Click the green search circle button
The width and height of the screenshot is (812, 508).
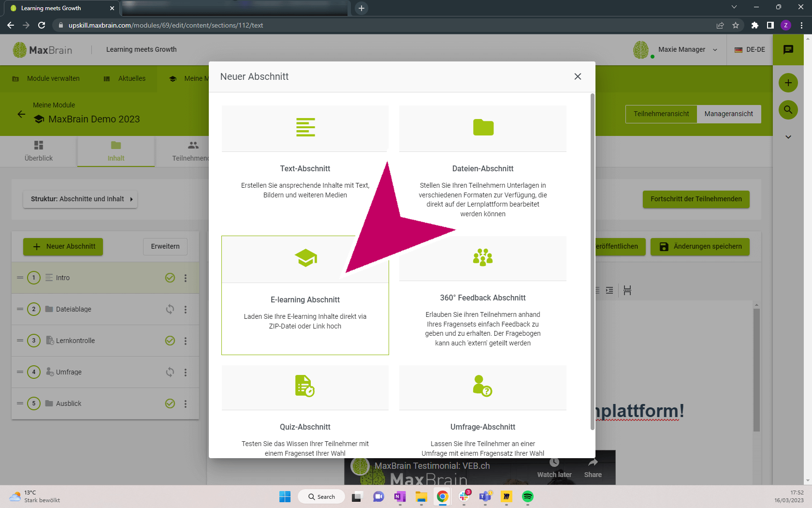788,110
